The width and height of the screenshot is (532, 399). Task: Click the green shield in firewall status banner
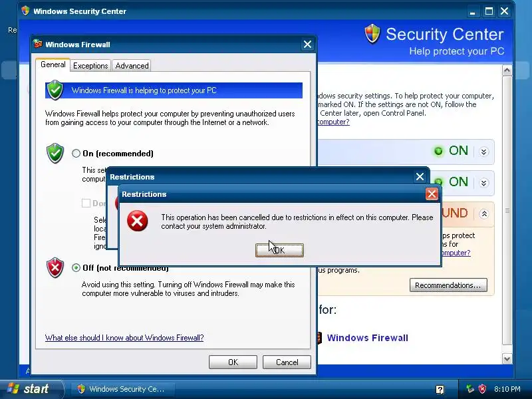pos(55,90)
